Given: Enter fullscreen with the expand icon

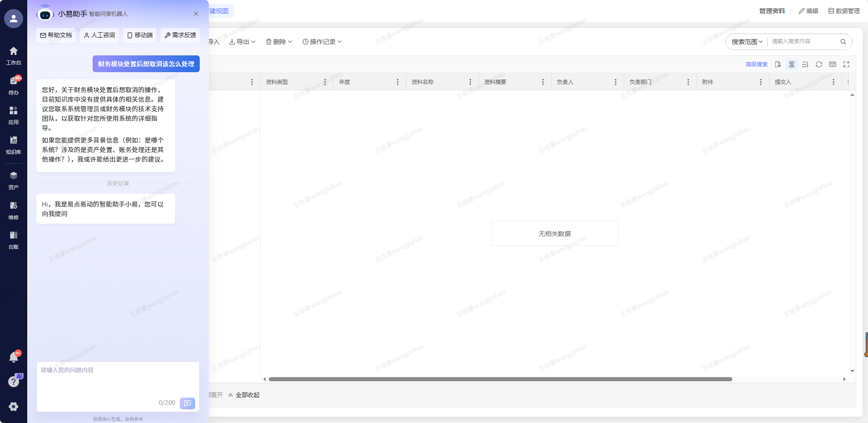Looking at the screenshot, I should [846, 64].
